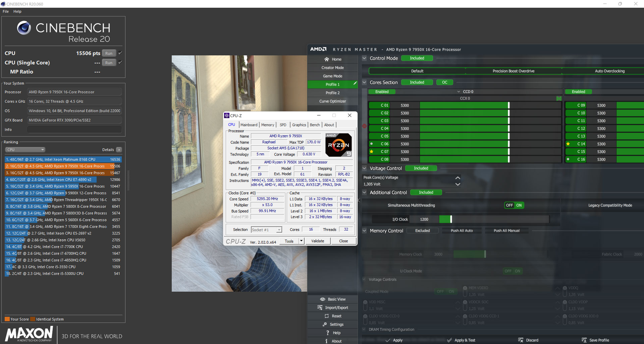This screenshot has width=644, height=344.
Task: Click the CPU-Z window title icon
Action: click(x=227, y=115)
